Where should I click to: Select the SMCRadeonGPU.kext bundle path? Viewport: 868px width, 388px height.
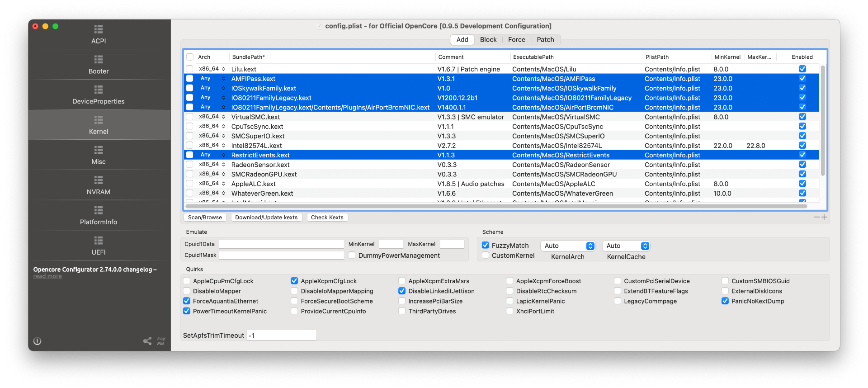(264, 174)
